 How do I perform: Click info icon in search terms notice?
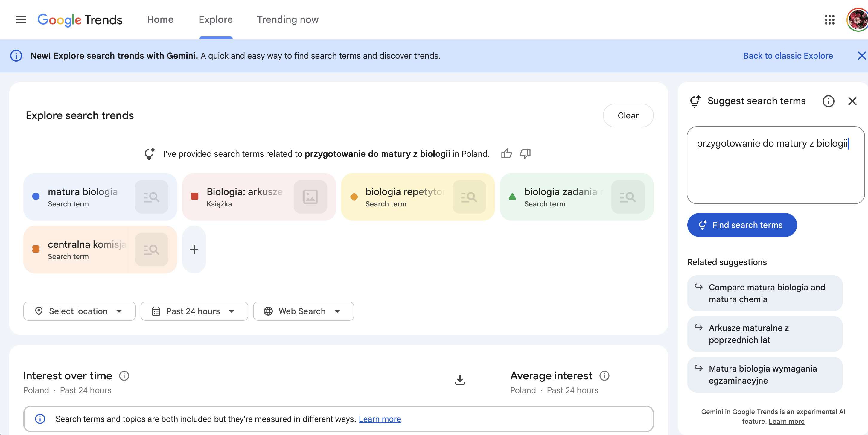[40, 419]
